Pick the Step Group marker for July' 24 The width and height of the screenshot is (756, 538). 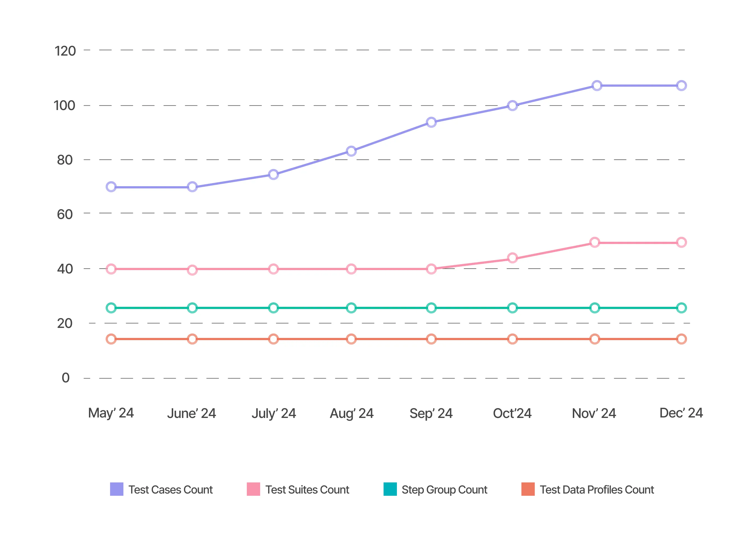pos(273,308)
